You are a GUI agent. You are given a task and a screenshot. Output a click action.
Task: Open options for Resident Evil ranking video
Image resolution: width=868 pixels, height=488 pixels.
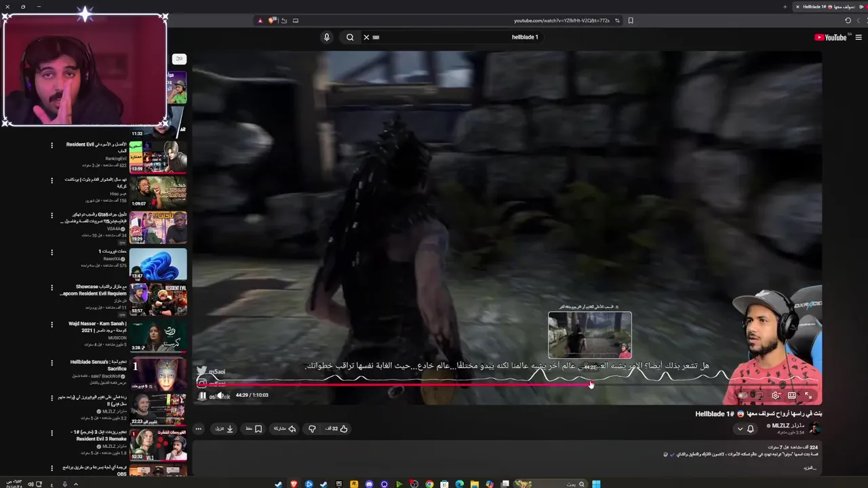[x=52, y=145]
